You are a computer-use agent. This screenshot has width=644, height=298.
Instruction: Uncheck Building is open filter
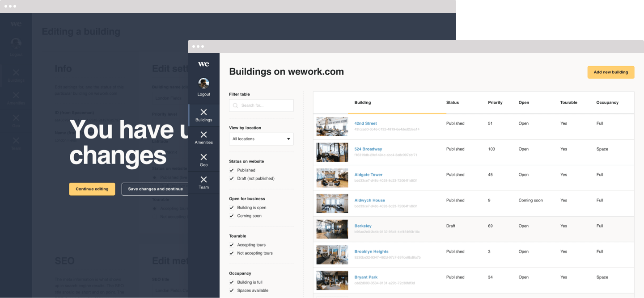click(232, 208)
